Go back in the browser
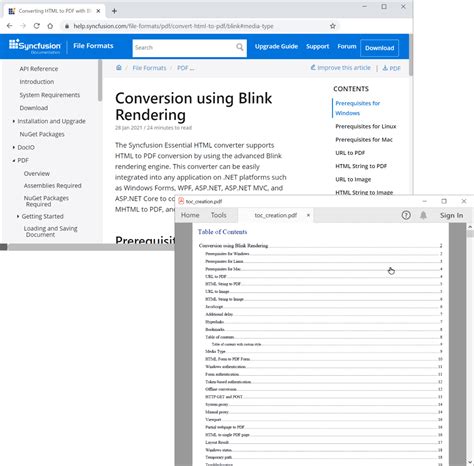Image resolution: width=474 pixels, height=466 pixels. click(x=9, y=26)
